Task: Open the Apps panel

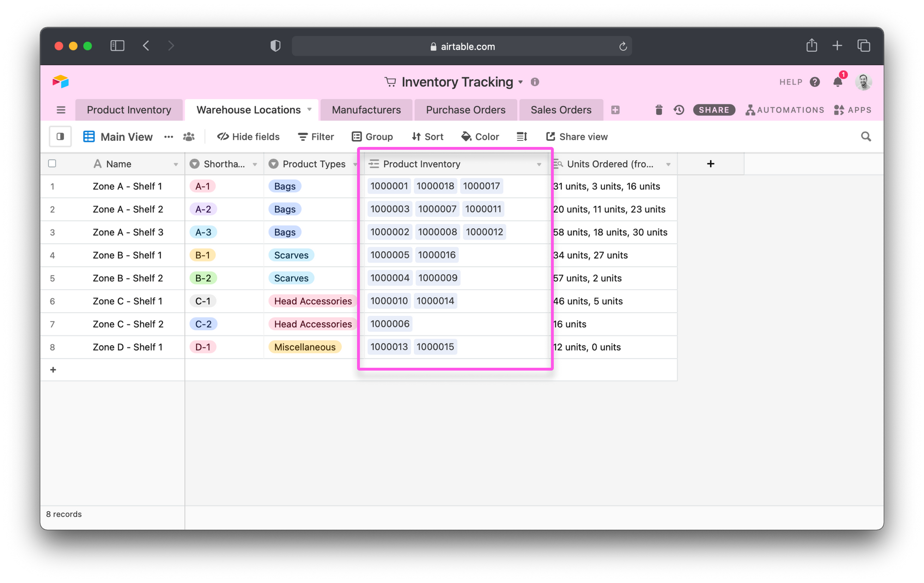Action: [x=852, y=110]
